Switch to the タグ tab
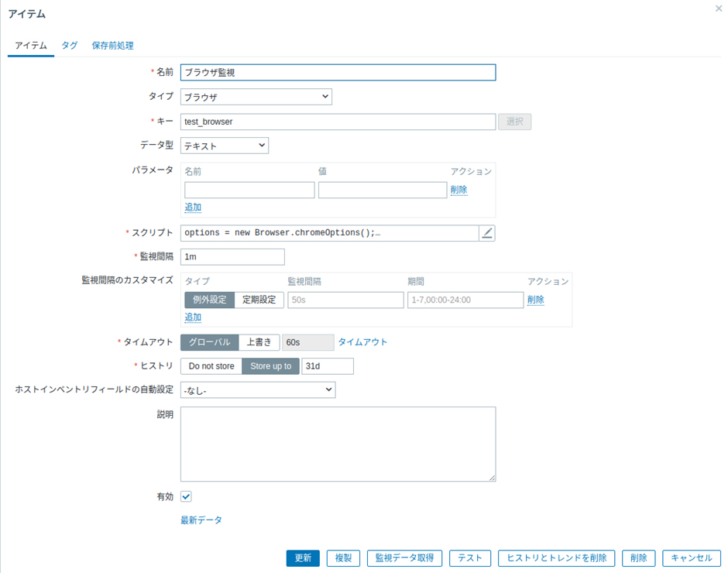This screenshot has height=573, width=728. click(70, 46)
